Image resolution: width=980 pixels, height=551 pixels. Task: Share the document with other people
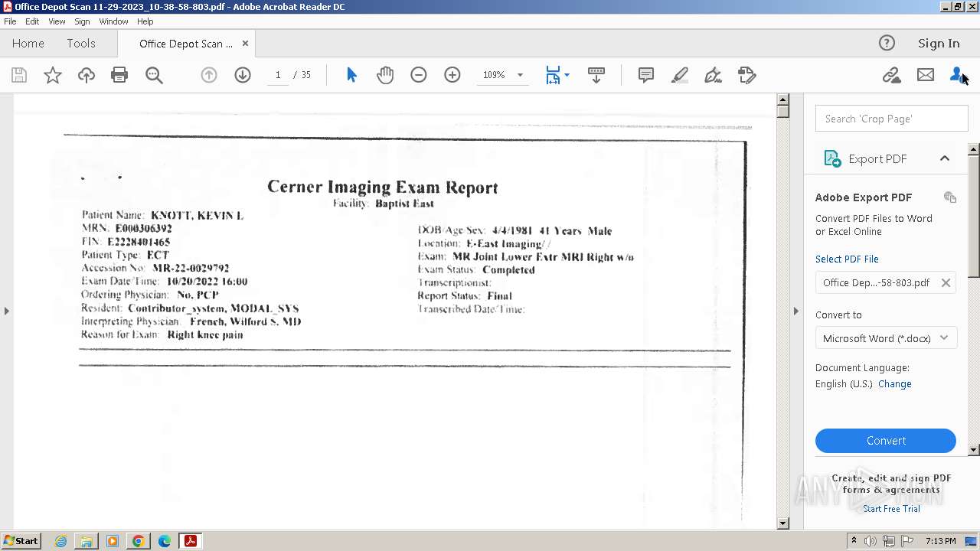tap(957, 75)
